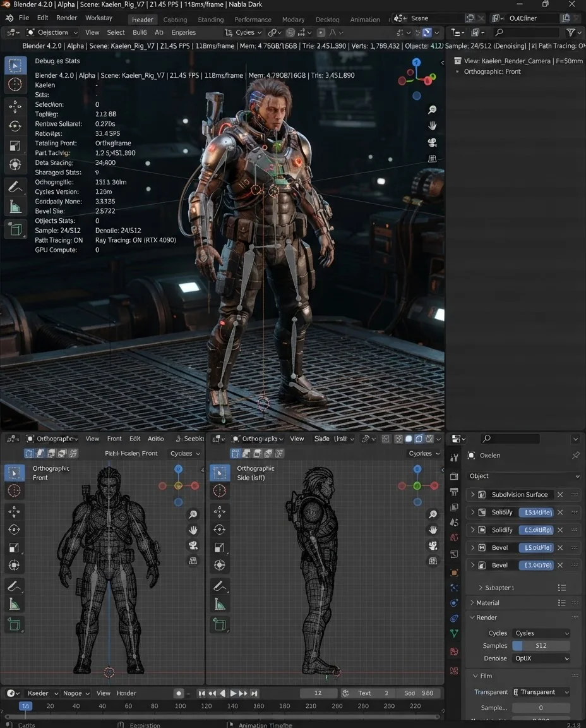Activate the Transform tool in main viewport

(x=15, y=165)
